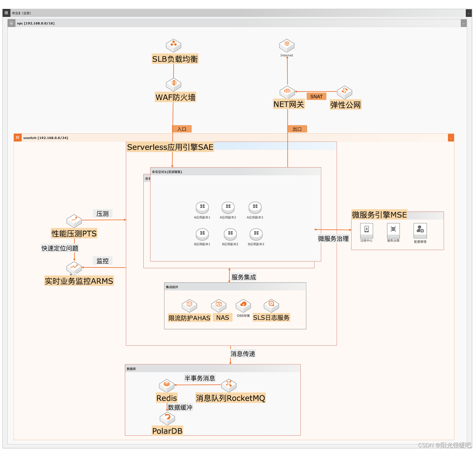Click the B应用副本1 node icon
The image size is (476, 451).
tap(202, 234)
